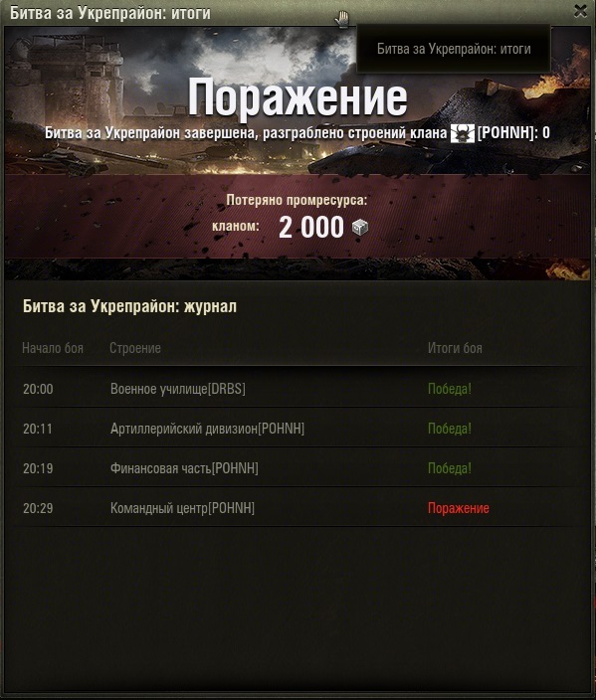Click the [POHNH] clan tag in summary
This screenshot has width=596, height=700.
click(507, 133)
